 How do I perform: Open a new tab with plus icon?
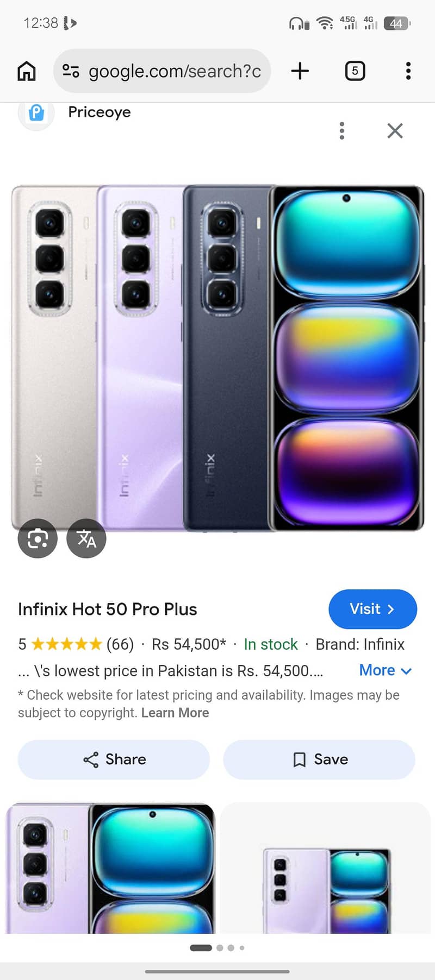(x=300, y=71)
